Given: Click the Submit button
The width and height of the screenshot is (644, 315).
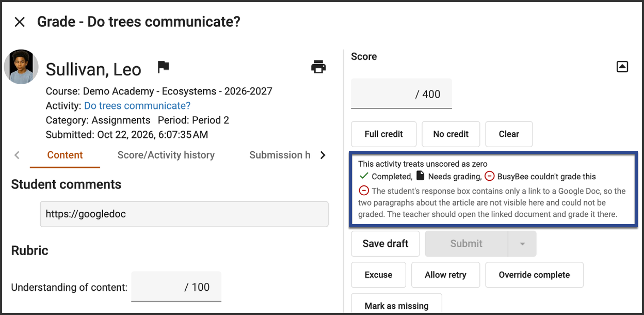Looking at the screenshot, I should (466, 244).
